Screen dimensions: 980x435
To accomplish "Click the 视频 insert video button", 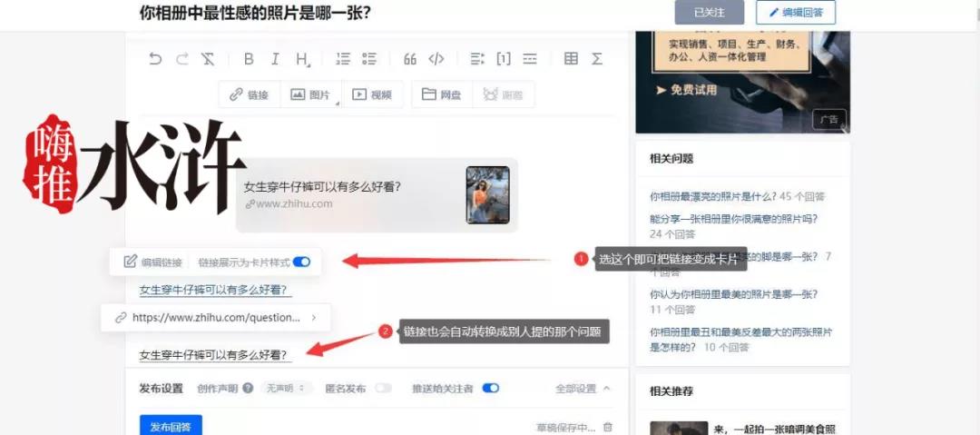I will (x=372, y=94).
